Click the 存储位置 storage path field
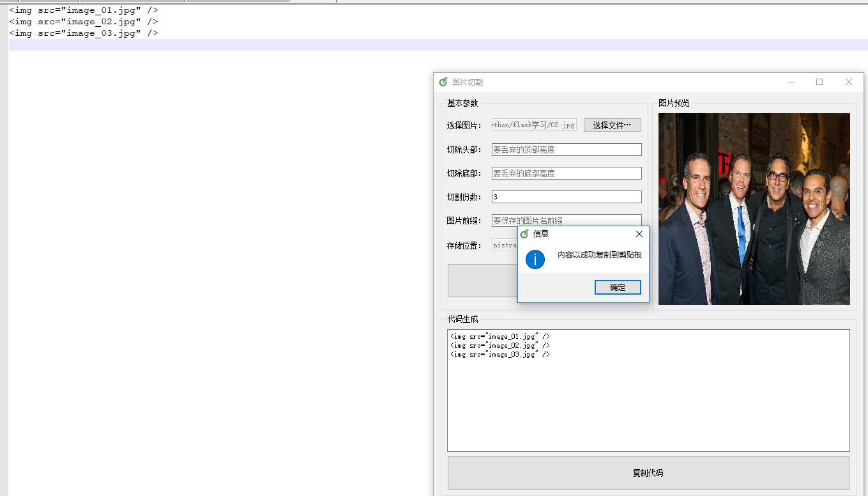Screen dimensions: 868x496 505,245
